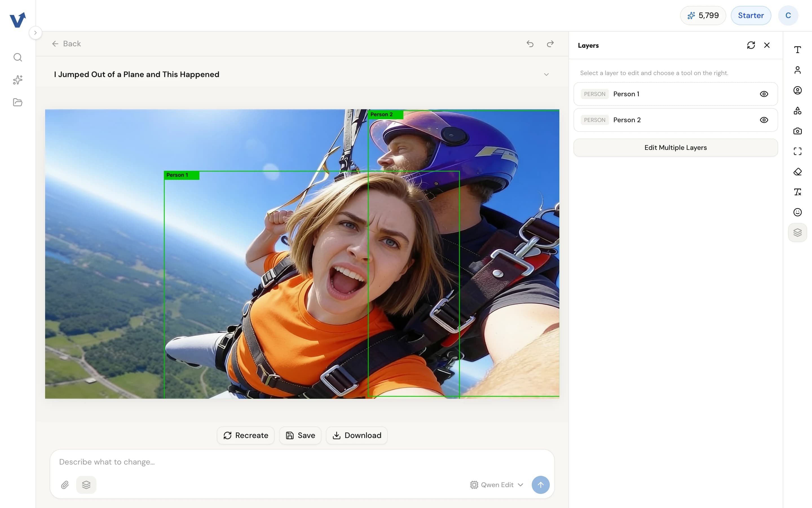Open the search icon in left sidebar
Screen dimensions: 812x508
coord(18,57)
